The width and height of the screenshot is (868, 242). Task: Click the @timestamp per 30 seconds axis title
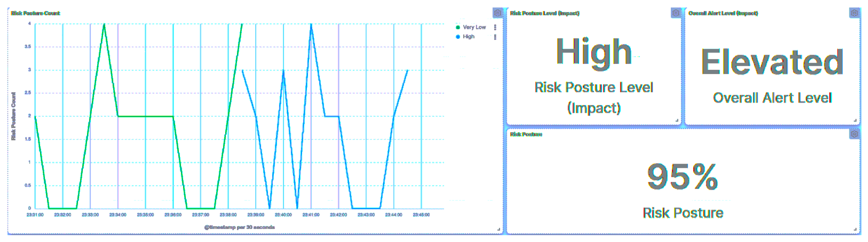coord(240,227)
